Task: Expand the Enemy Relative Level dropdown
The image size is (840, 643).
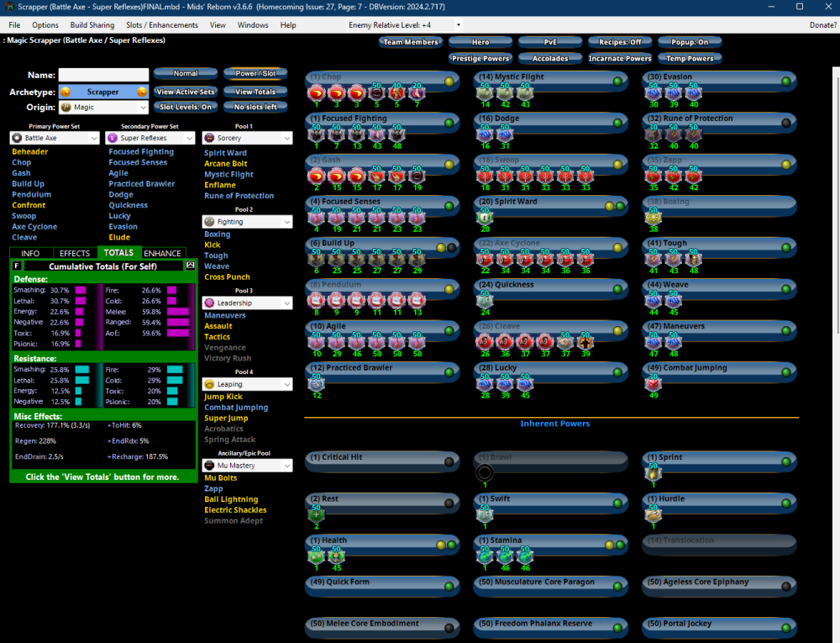Action: pyautogui.click(x=459, y=25)
